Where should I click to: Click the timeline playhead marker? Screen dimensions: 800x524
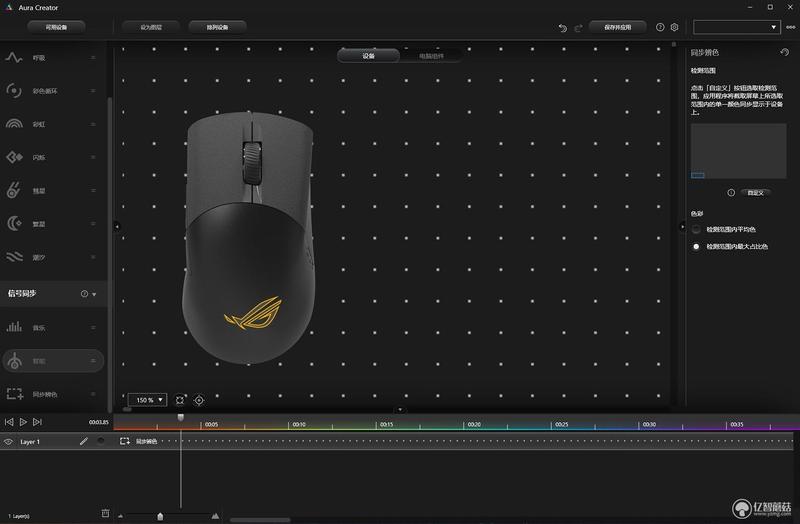pyautogui.click(x=181, y=417)
